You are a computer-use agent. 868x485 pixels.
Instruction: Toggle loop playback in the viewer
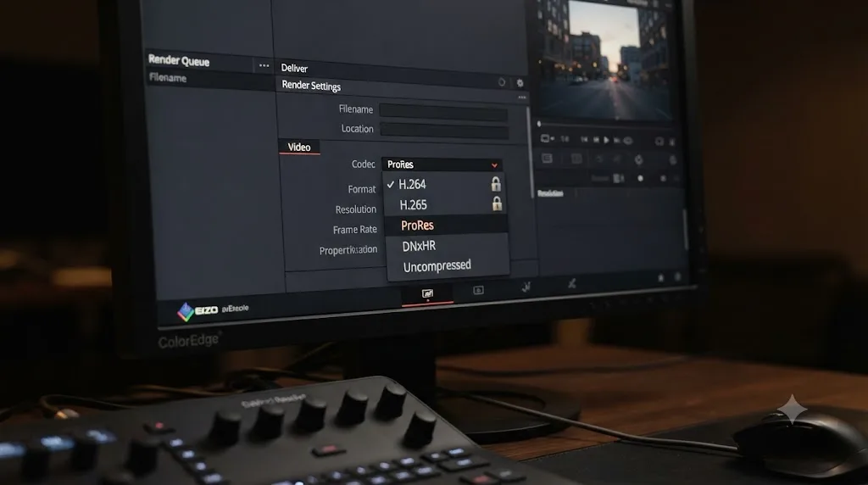628,141
